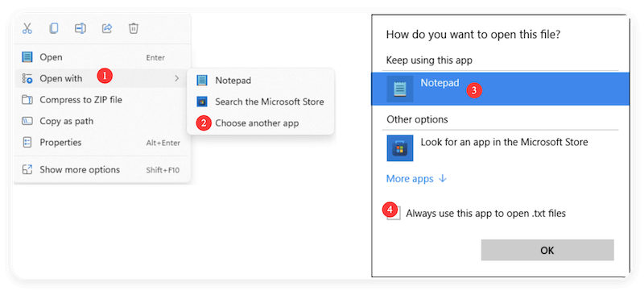Click the Compress to ZIP folder icon
644x291 pixels.
27,99
